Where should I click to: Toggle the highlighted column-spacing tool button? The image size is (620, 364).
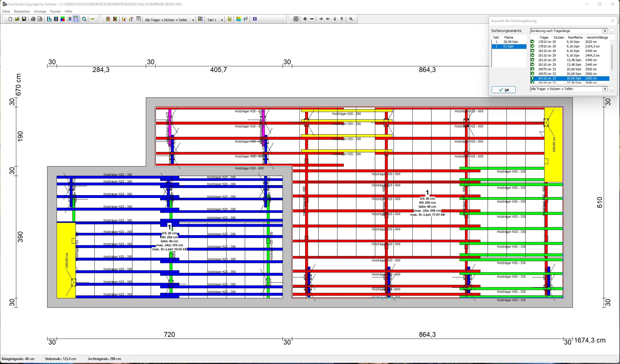[x=76, y=19]
